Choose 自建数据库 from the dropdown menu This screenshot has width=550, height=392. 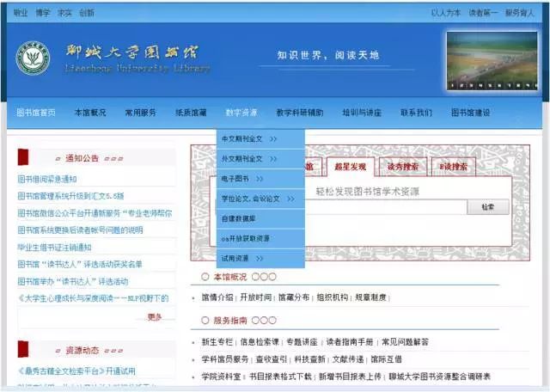click(x=260, y=218)
